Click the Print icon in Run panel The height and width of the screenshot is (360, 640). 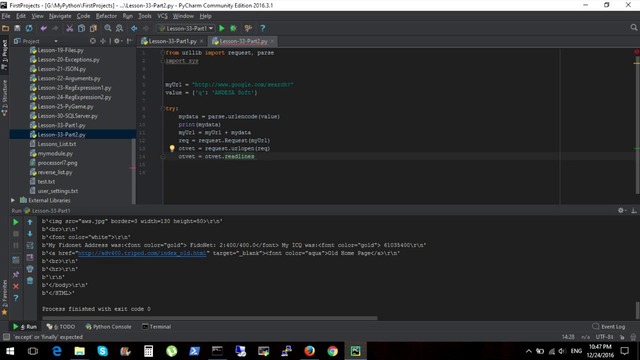(x=30, y=269)
